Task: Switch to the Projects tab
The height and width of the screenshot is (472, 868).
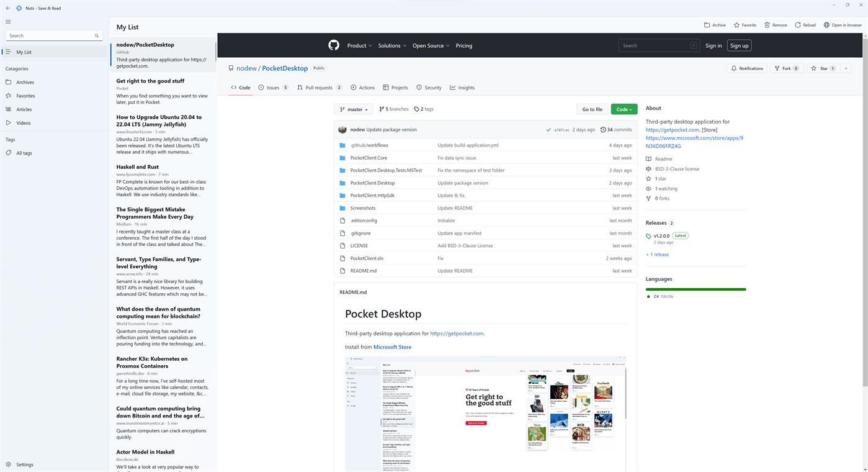Action: [395, 88]
